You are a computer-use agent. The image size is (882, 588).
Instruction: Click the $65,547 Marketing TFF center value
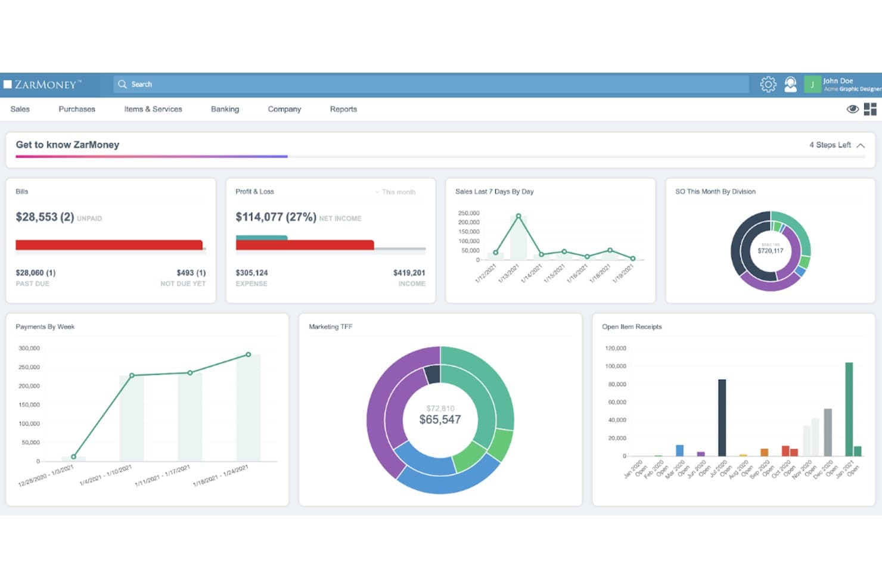[440, 419]
